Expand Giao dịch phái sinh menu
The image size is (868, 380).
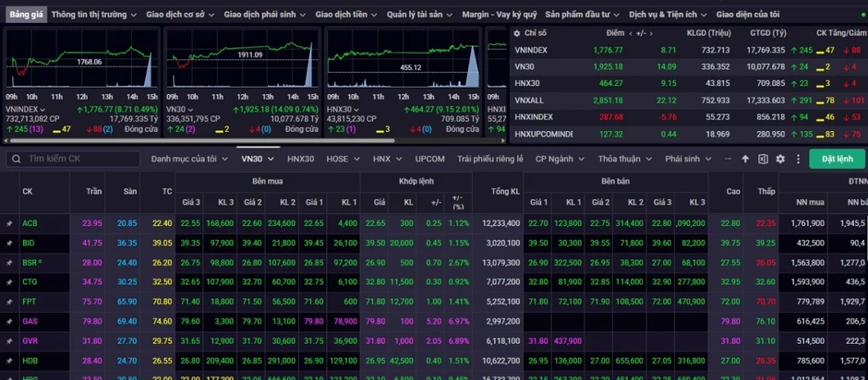[264, 15]
